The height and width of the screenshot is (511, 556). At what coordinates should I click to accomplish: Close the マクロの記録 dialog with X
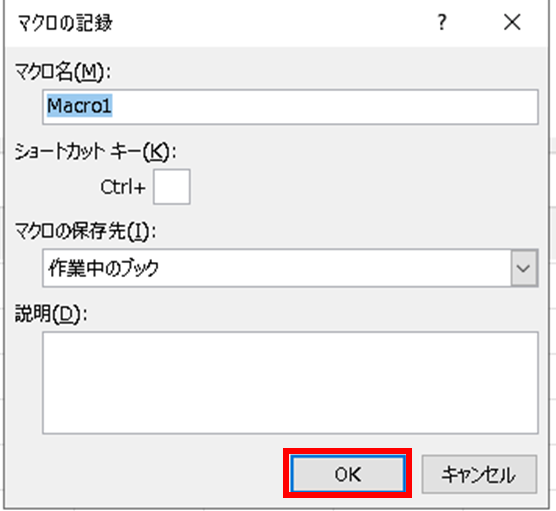tap(512, 22)
